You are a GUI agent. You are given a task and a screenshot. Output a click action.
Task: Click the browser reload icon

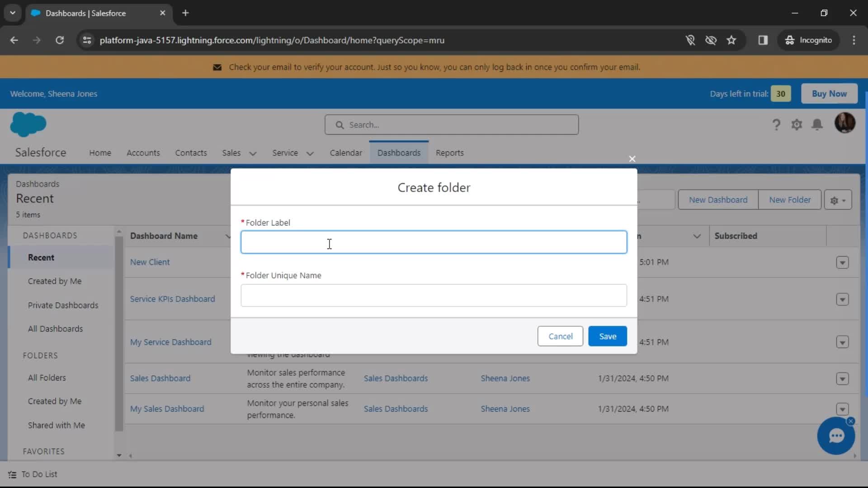(60, 40)
